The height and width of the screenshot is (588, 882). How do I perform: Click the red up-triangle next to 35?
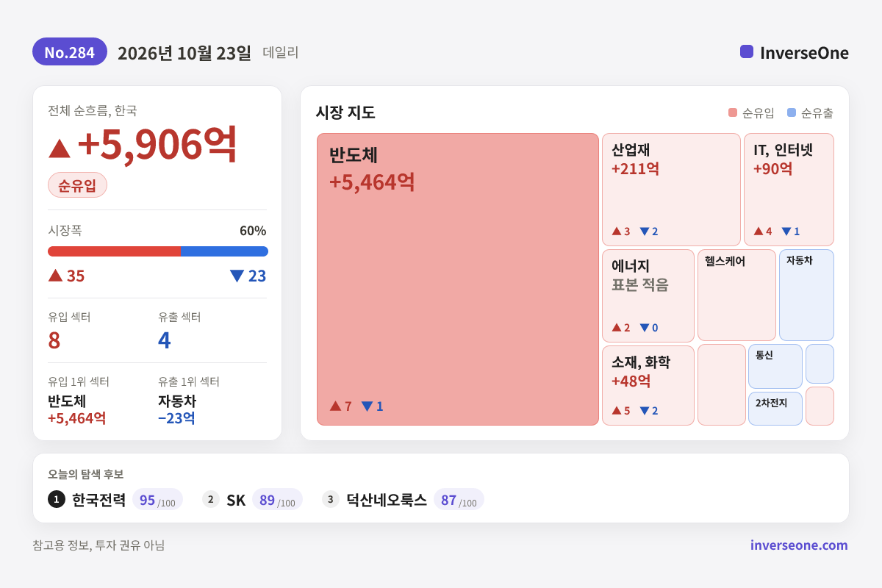pos(56,276)
